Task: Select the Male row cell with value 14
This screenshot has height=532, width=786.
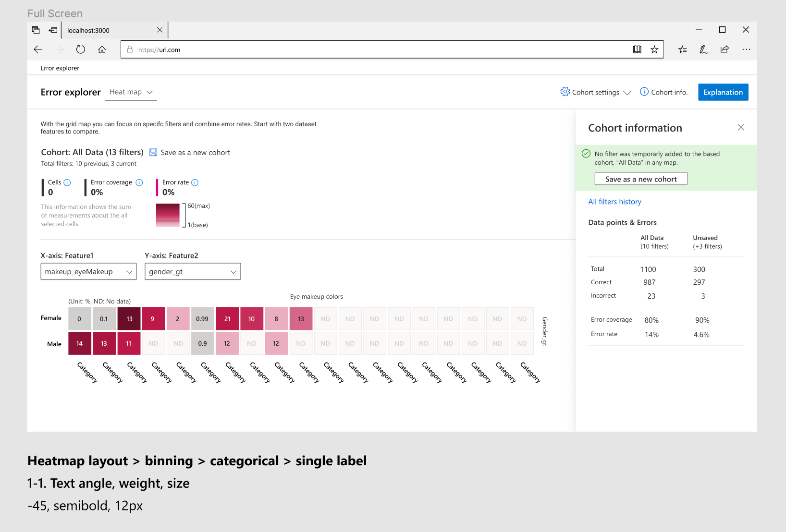Action: 80,343
